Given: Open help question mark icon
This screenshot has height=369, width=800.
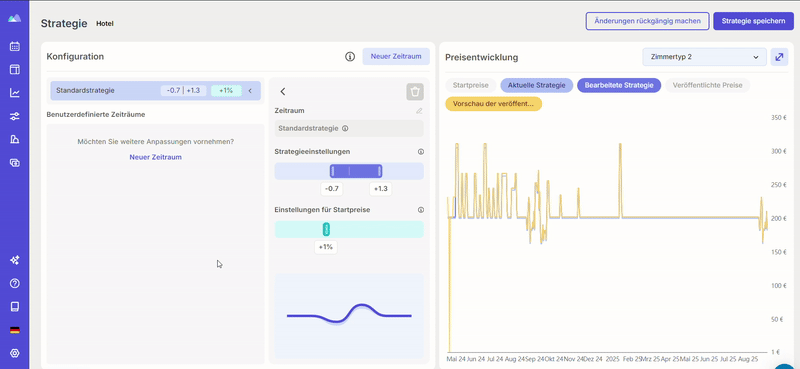Looking at the screenshot, I should [x=15, y=283].
